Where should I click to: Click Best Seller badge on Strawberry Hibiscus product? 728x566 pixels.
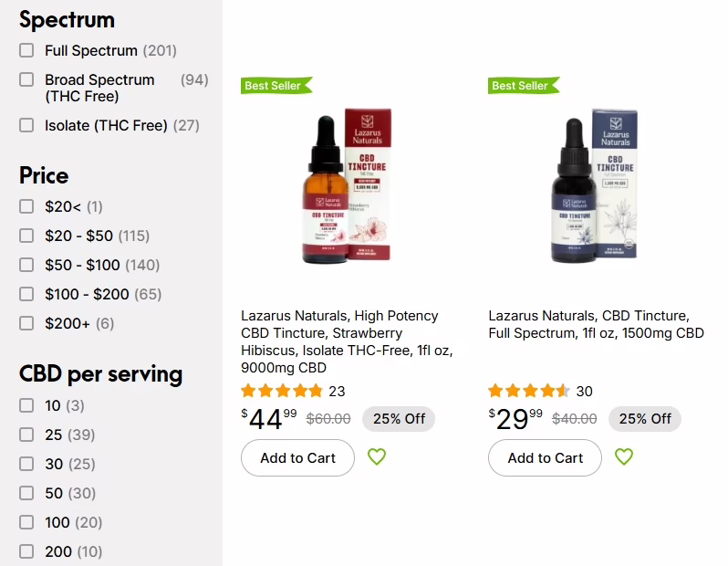click(276, 86)
